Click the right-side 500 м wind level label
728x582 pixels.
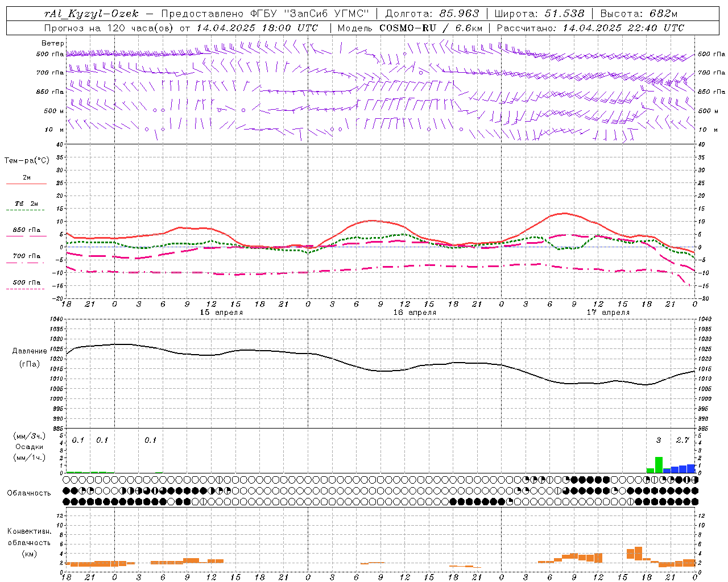point(708,111)
